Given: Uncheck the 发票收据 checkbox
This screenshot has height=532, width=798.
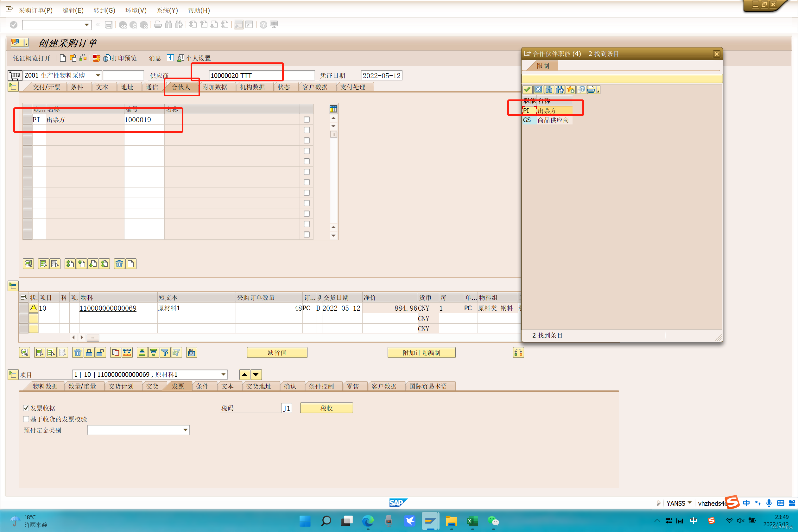Looking at the screenshot, I should pos(26,408).
